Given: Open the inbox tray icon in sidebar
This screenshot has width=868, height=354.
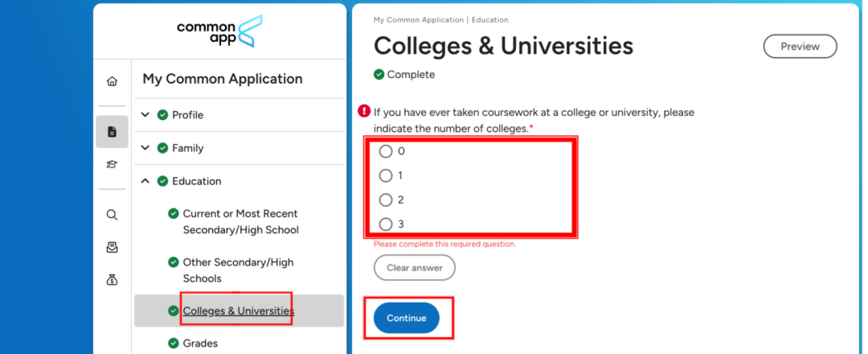Looking at the screenshot, I should point(112,248).
